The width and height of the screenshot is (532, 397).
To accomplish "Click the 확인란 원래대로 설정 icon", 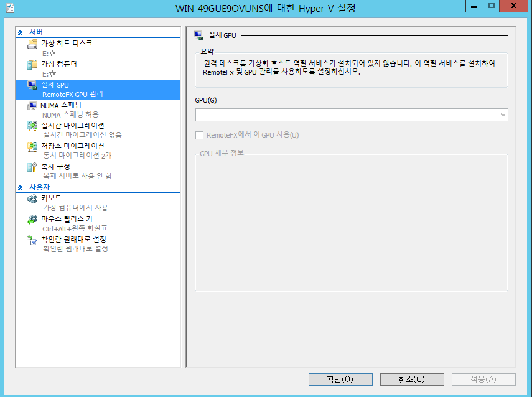I will coord(32,240).
